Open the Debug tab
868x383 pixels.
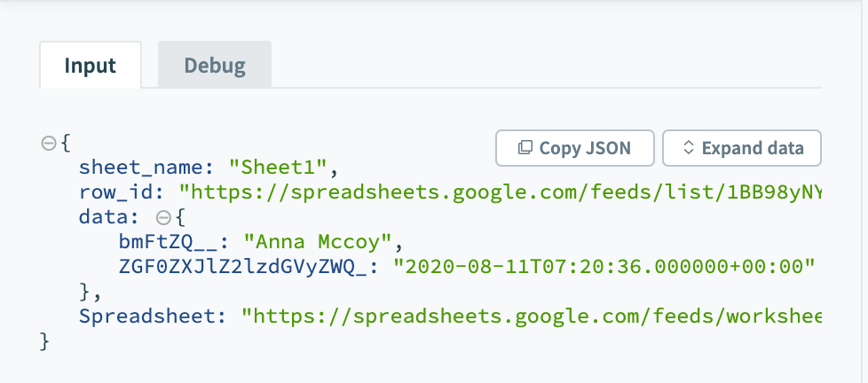click(215, 65)
